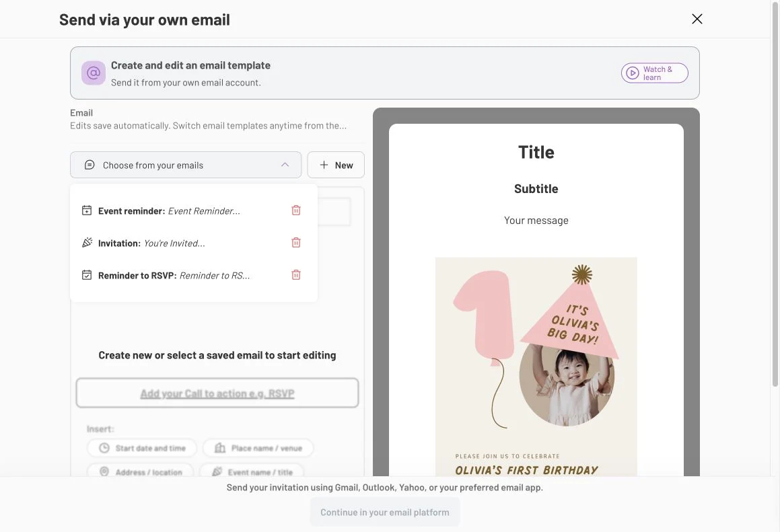Click 'Create and edit an email template' heading
The height and width of the screenshot is (532, 780).
tap(190, 65)
